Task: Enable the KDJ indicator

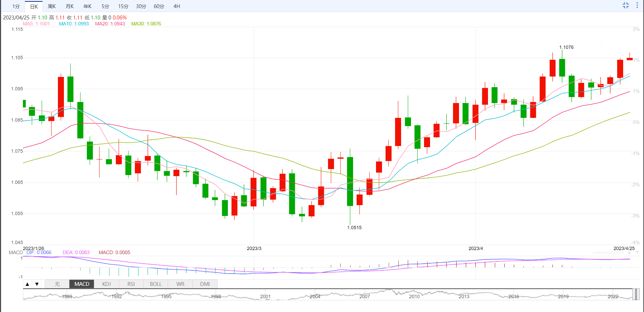Action: pos(106,284)
